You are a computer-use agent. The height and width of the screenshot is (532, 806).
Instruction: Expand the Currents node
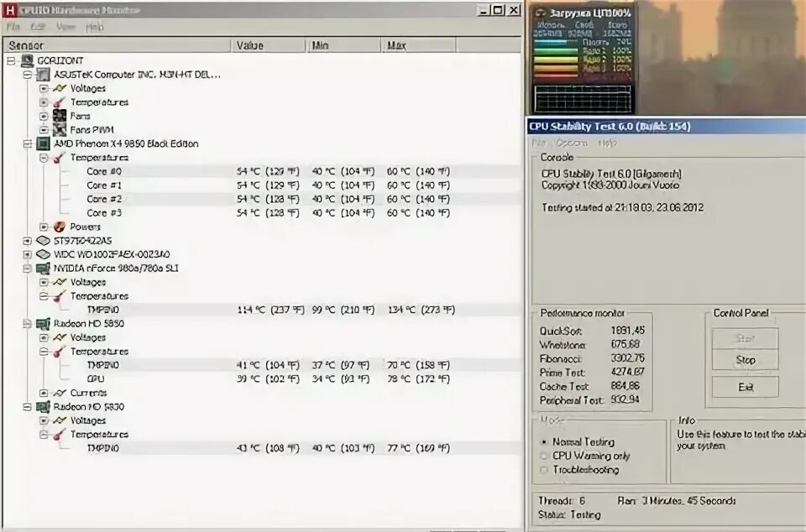click(x=44, y=393)
